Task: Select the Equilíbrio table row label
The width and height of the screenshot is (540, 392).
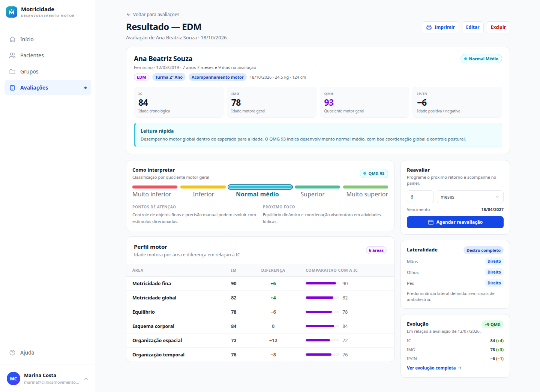Action: coord(144,312)
